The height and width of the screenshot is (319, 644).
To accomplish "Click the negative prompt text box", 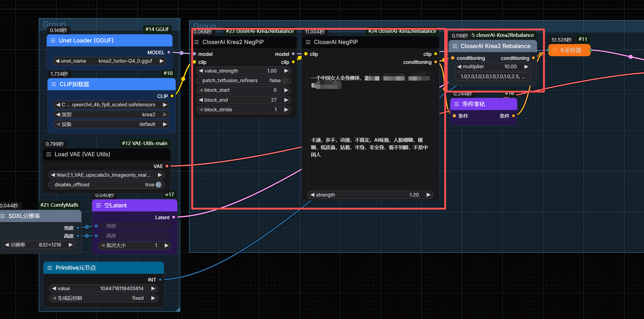I will pos(370,160).
